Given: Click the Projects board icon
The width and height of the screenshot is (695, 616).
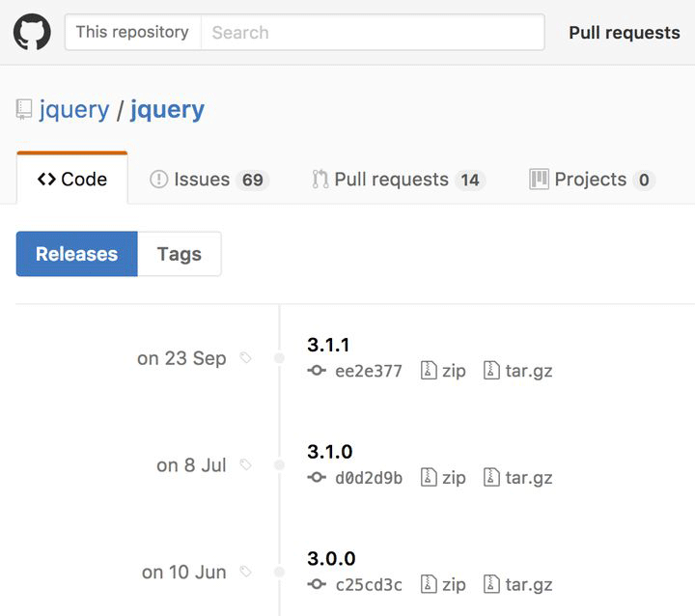Looking at the screenshot, I should pyautogui.click(x=539, y=180).
